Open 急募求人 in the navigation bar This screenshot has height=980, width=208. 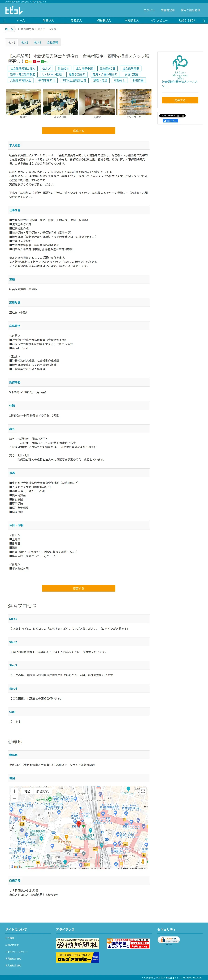(76, 20)
